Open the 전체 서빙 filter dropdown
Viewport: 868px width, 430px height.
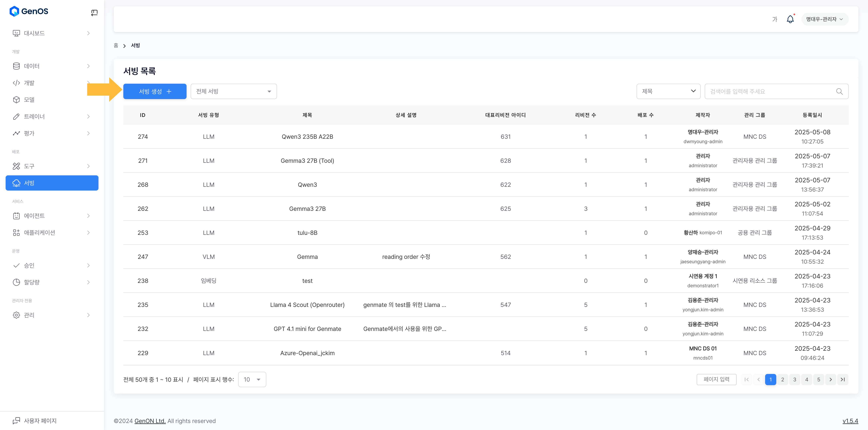233,91
